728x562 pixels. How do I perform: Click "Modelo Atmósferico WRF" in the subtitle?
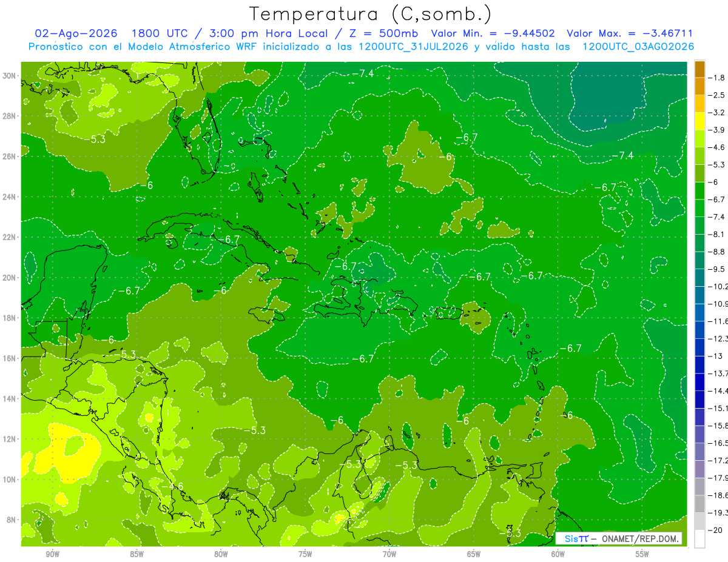[194, 47]
